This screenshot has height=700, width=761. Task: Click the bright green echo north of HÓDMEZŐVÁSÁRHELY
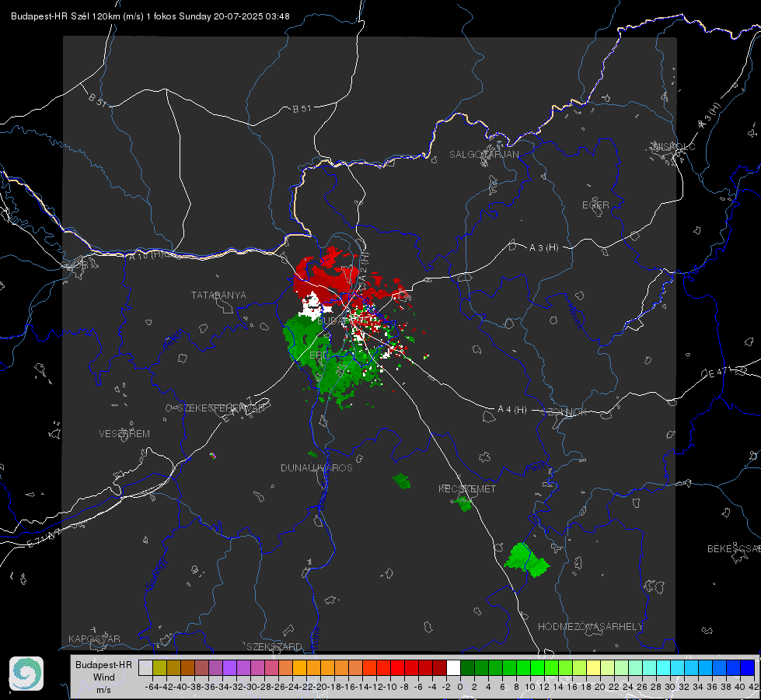pos(525,560)
